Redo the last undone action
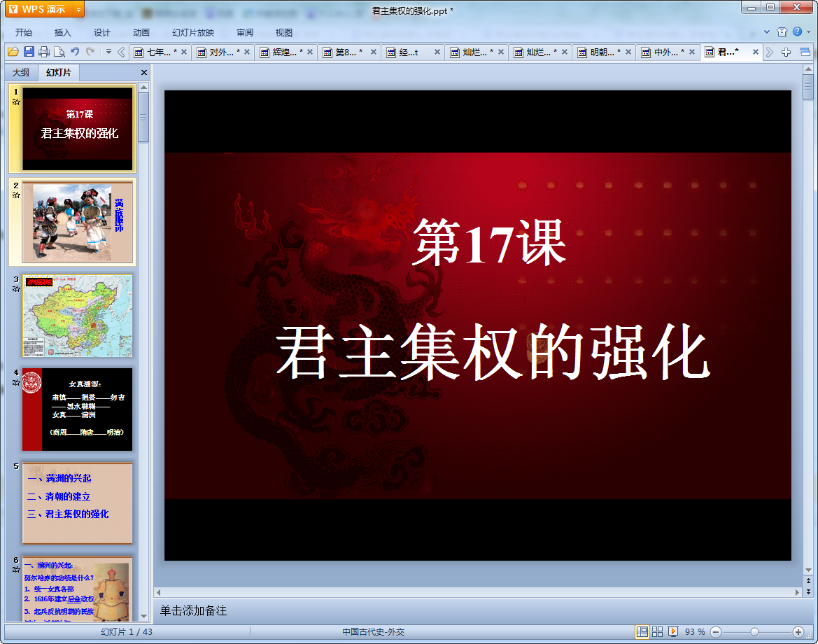This screenshot has width=818, height=644. point(90,52)
